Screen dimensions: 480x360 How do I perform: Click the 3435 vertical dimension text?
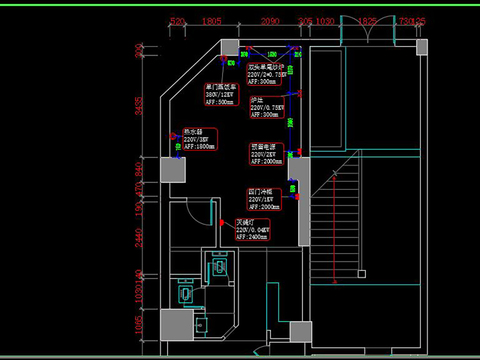(139, 106)
